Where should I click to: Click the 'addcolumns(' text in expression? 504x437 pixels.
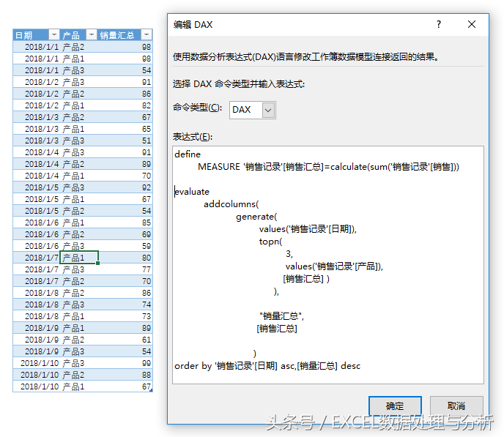click(x=231, y=204)
